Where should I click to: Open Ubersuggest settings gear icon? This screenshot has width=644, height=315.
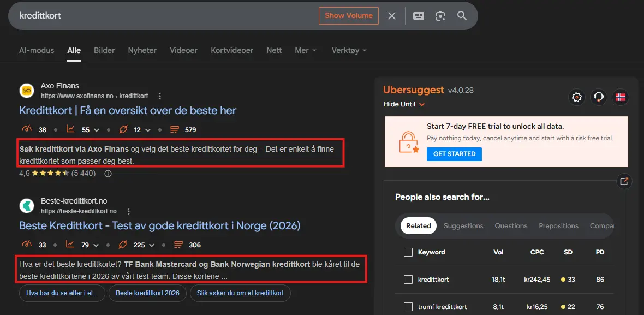[x=577, y=97]
